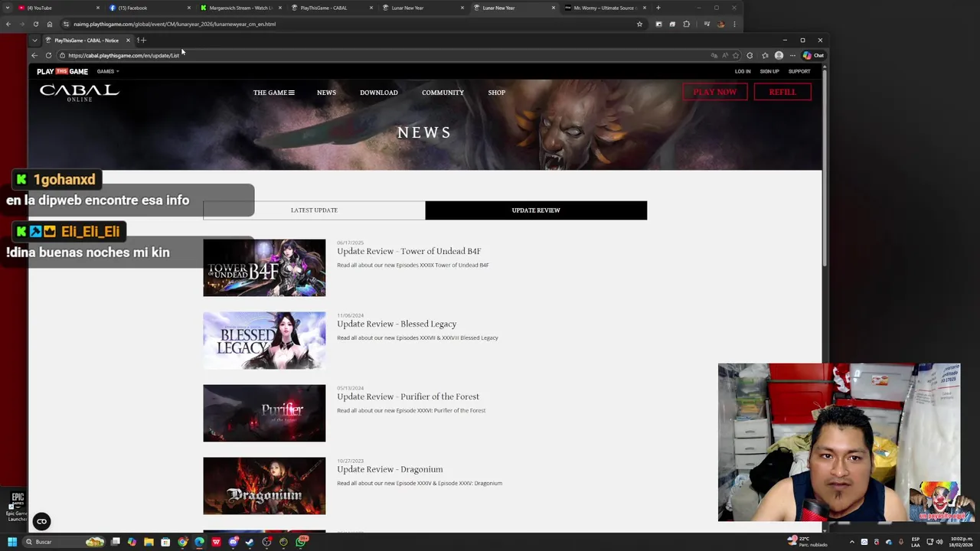980x551 pixels.
Task: Open the chat bubble widget icon
Action: tap(42, 521)
